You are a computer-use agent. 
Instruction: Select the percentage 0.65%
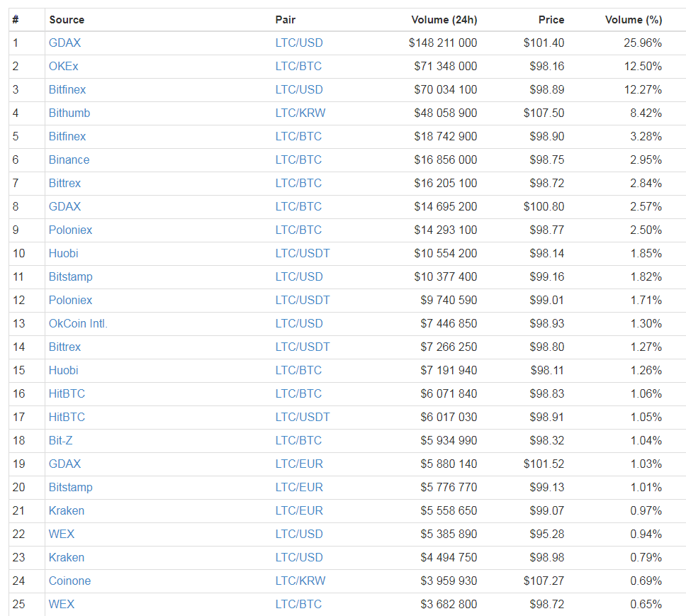[x=646, y=605]
